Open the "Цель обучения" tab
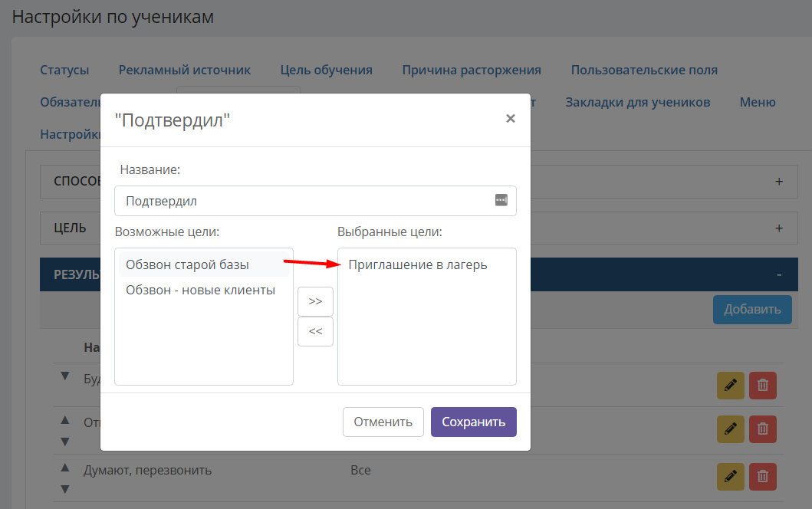 [326, 70]
